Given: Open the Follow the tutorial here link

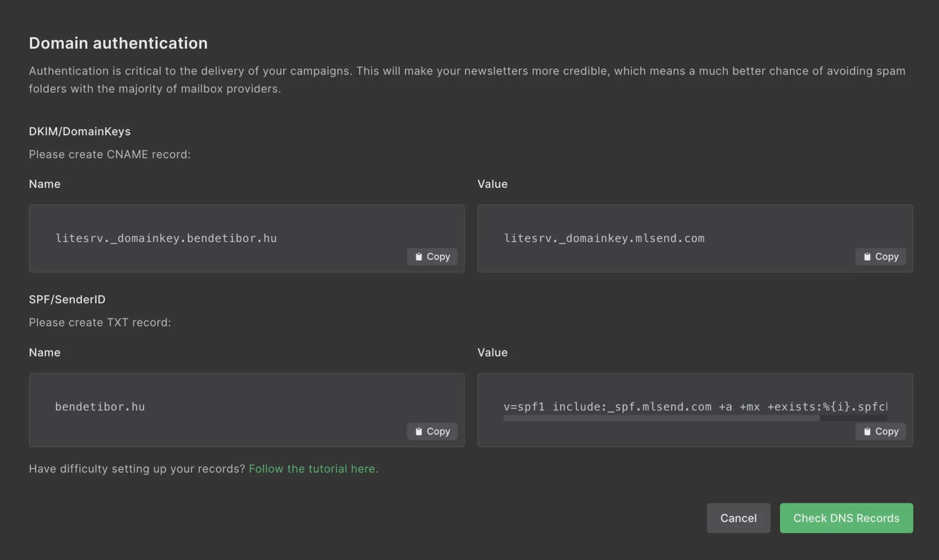Looking at the screenshot, I should click(x=313, y=469).
